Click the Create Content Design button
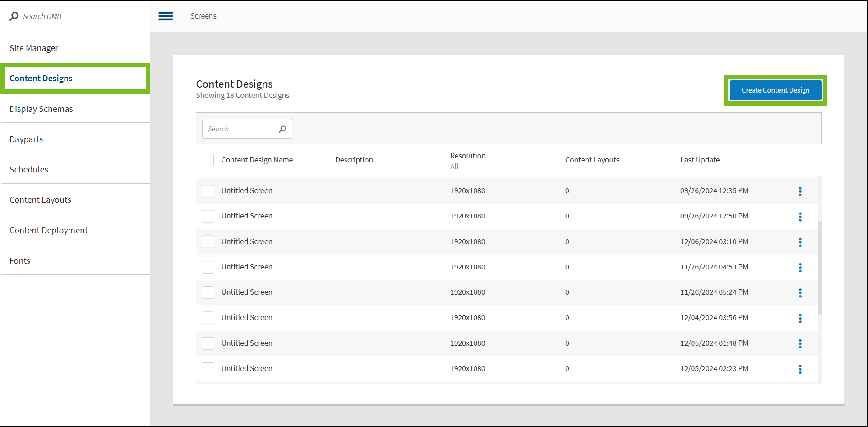 click(775, 90)
